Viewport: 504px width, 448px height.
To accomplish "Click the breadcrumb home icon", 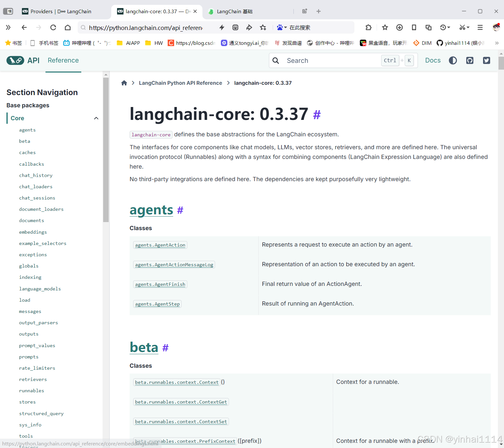I will (124, 83).
